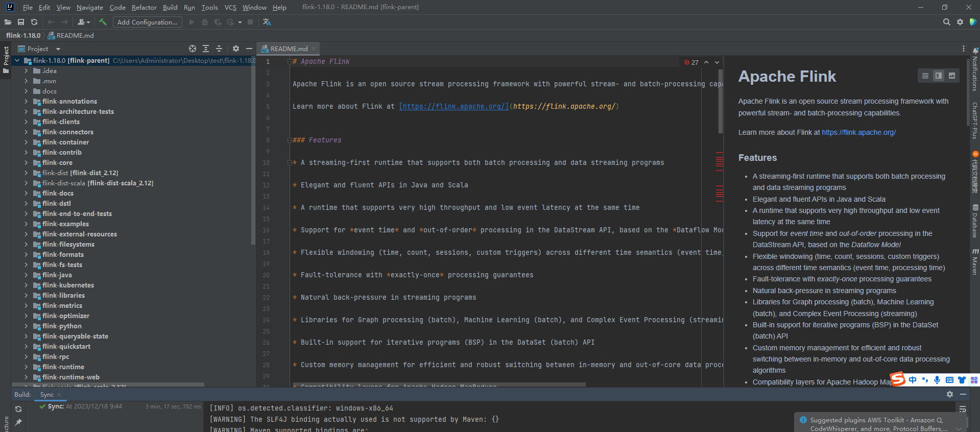Expand the docs folder
980x432 pixels.
(x=26, y=91)
